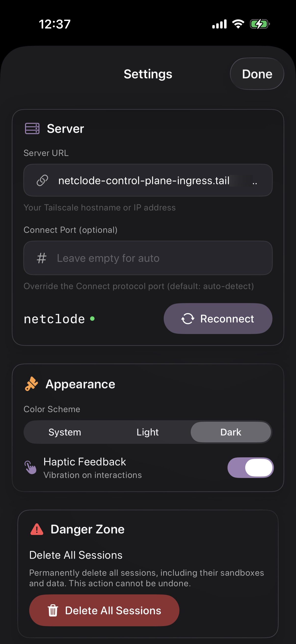Click the netclode server name label
Viewport: 296px width, 644px height.
[54, 319]
